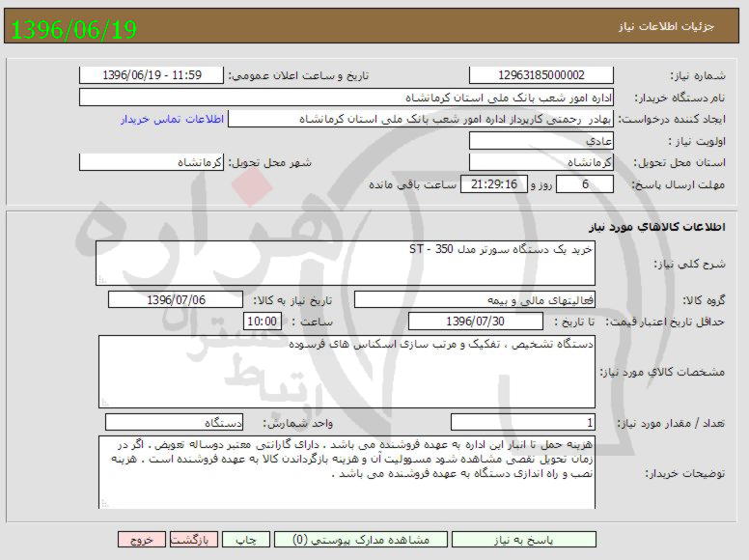Viewport: 749px width, 560px height.
Task: Click the label توضیحات خریدار
Action: (x=685, y=473)
